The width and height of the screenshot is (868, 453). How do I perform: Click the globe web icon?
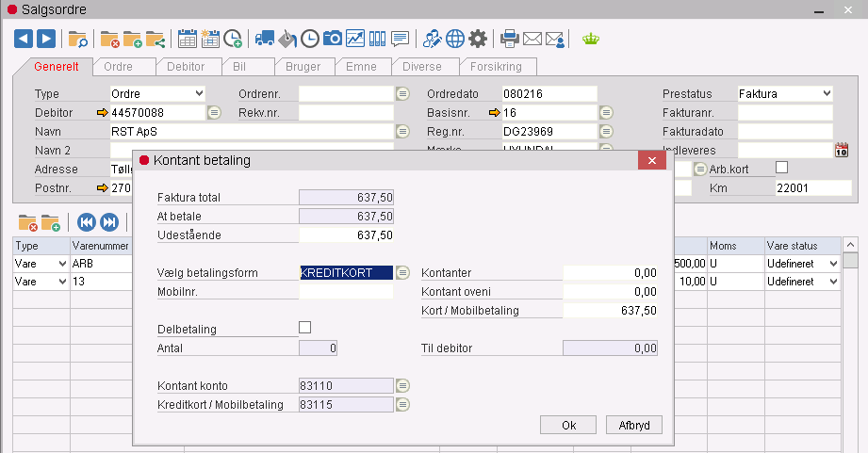455,39
